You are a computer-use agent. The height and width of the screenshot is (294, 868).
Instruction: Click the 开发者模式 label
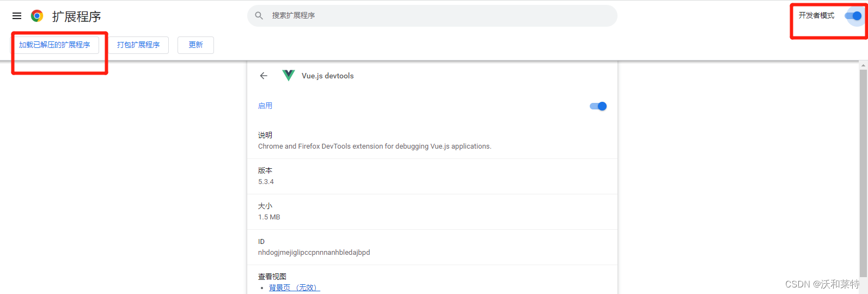[816, 15]
